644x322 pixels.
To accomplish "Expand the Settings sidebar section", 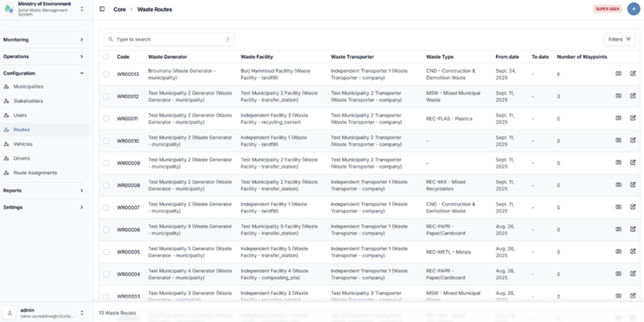I will click(44, 207).
